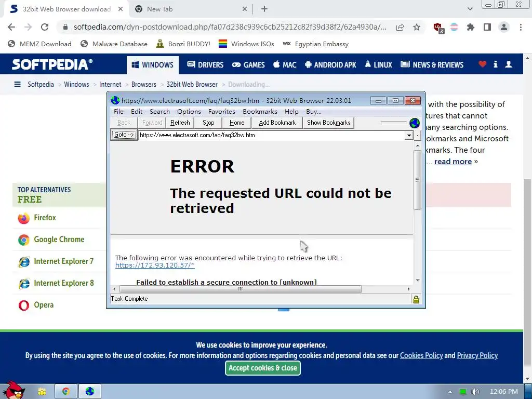This screenshot has height=399, width=532.
Task: Open the Privacy Policy link
Action: pos(477,355)
